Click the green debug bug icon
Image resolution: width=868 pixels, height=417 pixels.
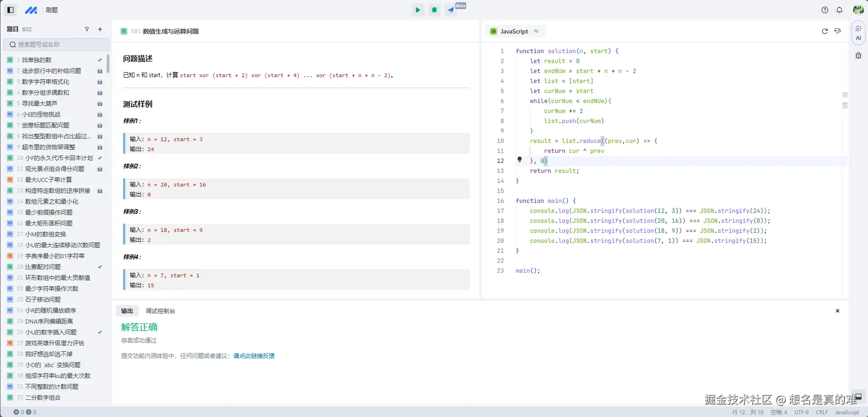[x=434, y=10]
